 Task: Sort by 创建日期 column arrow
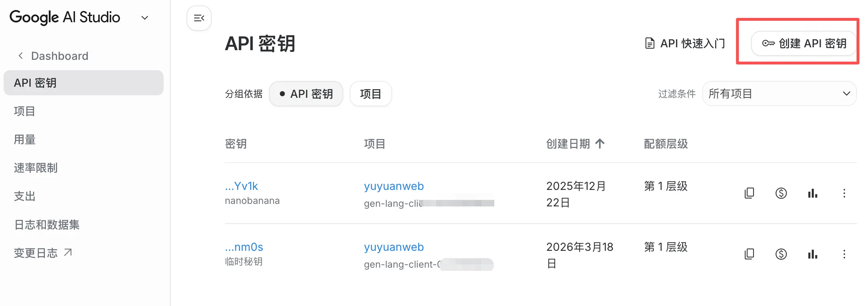pos(600,144)
